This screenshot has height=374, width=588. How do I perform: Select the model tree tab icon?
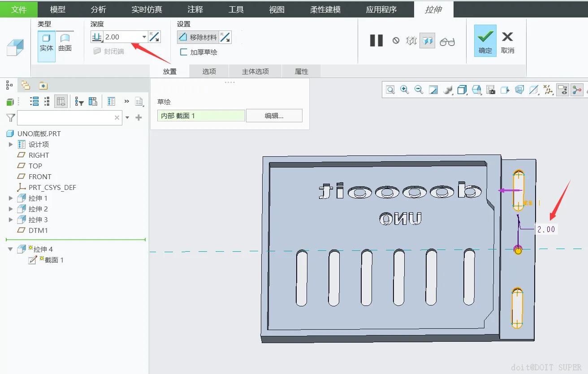click(x=9, y=85)
